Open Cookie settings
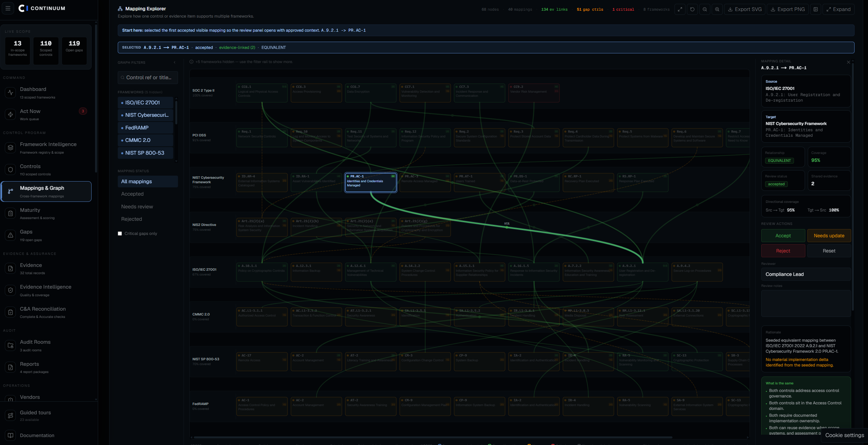This screenshot has width=868, height=445. tap(844, 435)
